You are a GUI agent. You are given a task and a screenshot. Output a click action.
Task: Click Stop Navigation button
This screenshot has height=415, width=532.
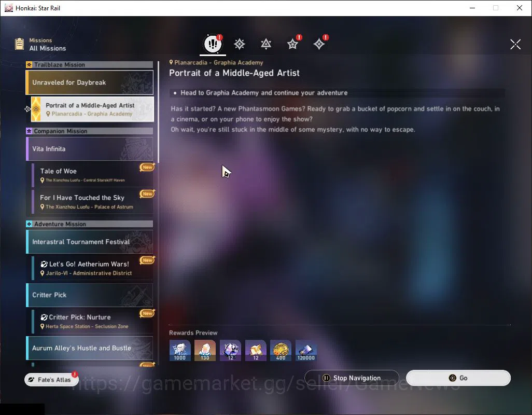click(x=352, y=378)
